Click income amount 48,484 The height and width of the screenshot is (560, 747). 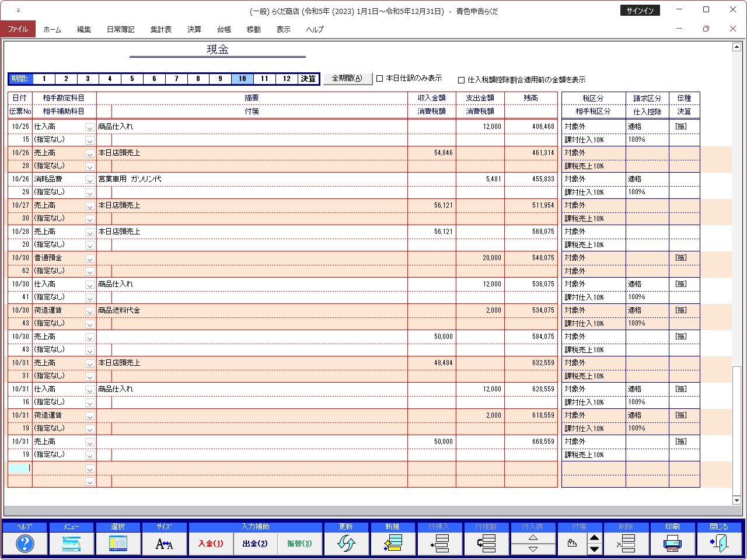point(444,363)
